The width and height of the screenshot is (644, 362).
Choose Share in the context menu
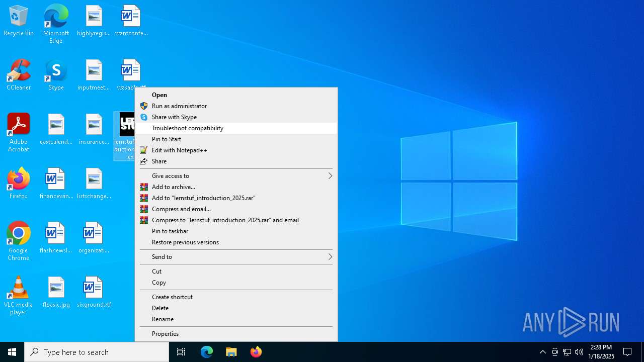236,161
